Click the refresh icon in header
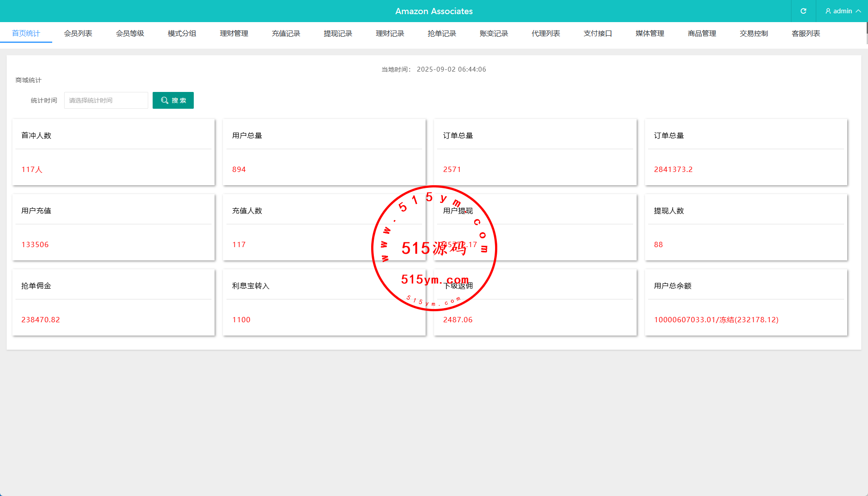This screenshot has width=868, height=496. point(803,11)
